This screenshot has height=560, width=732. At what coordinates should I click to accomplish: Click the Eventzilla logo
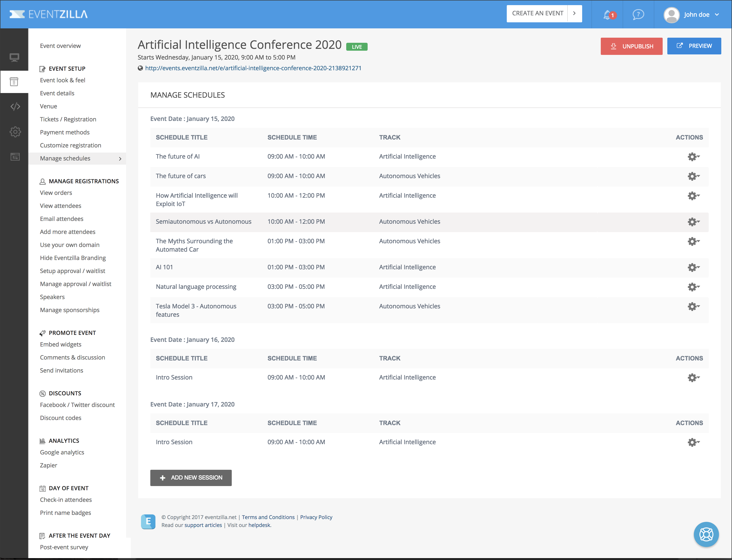coord(49,14)
